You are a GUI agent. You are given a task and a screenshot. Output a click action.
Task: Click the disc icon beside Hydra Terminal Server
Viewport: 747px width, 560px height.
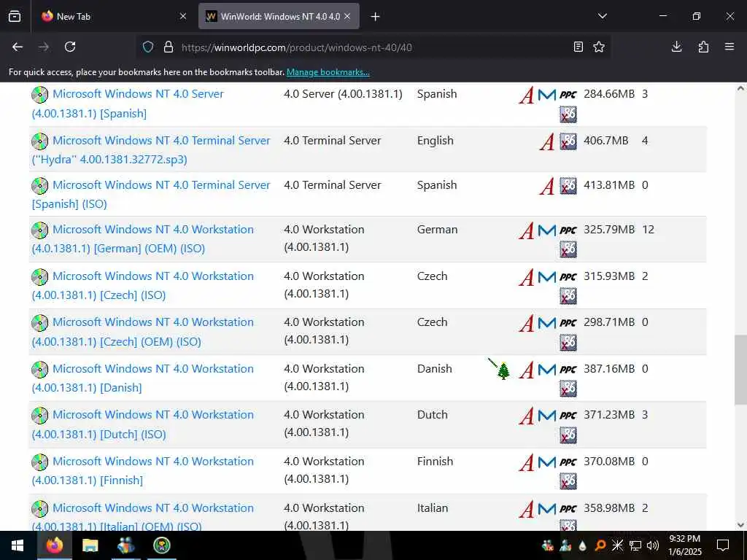(x=39, y=141)
